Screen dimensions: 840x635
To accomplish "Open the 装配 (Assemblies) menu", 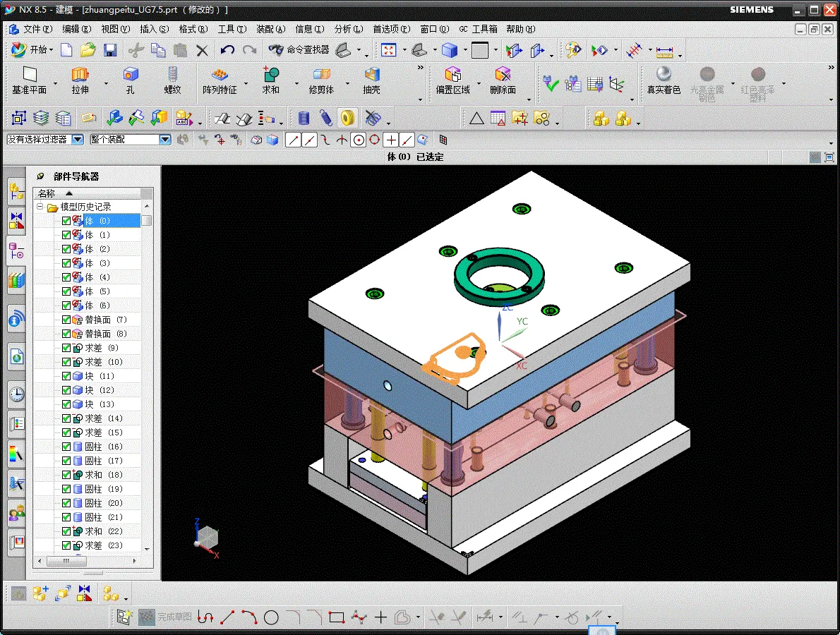I will coord(270,29).
